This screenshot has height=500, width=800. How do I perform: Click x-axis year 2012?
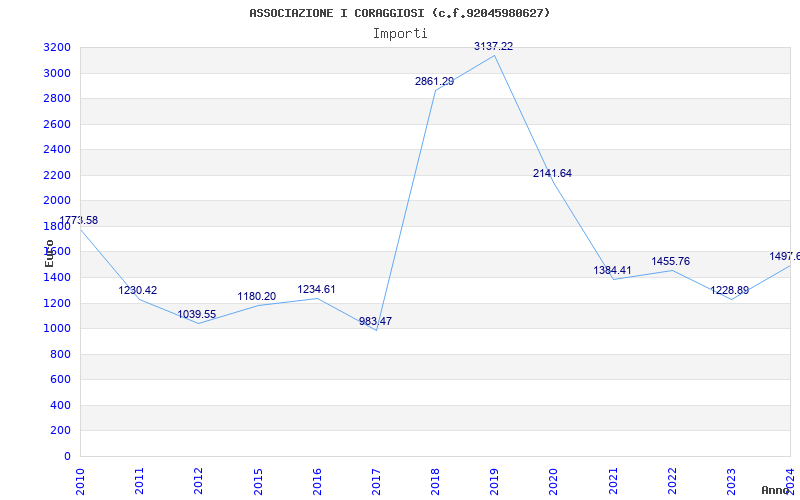click(x=198, y=481)
